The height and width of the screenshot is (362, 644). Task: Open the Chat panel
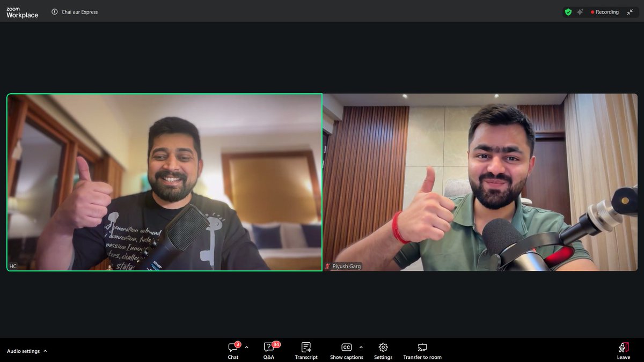click(x=232, y=350)
